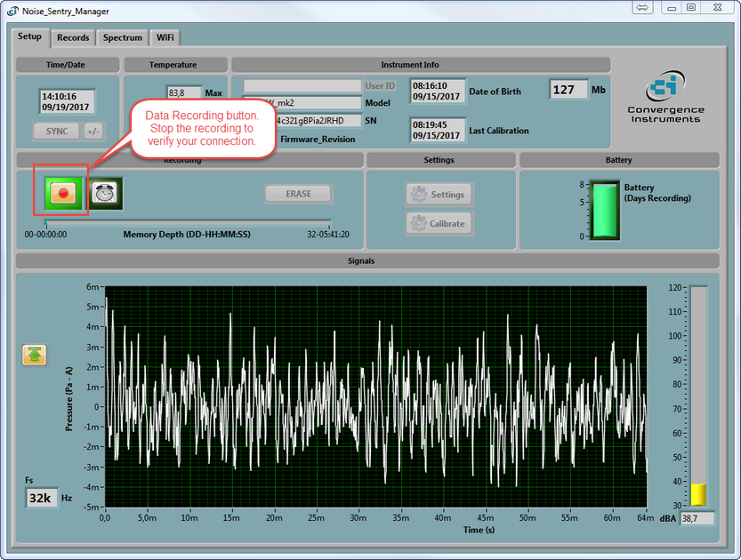Image resolution: width=741 pixels, height=560 pixels.
Task: Click the ERASE button
Action: click(x=298, y=194)
